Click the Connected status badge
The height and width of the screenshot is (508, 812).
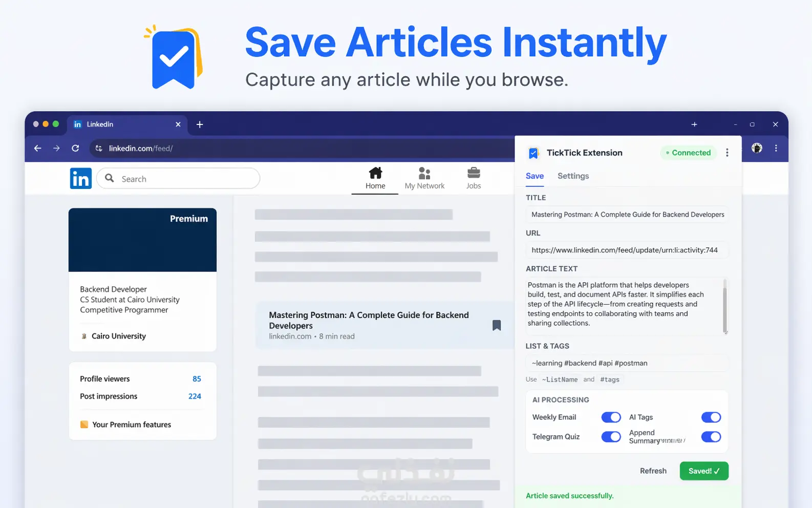[688, 153]
